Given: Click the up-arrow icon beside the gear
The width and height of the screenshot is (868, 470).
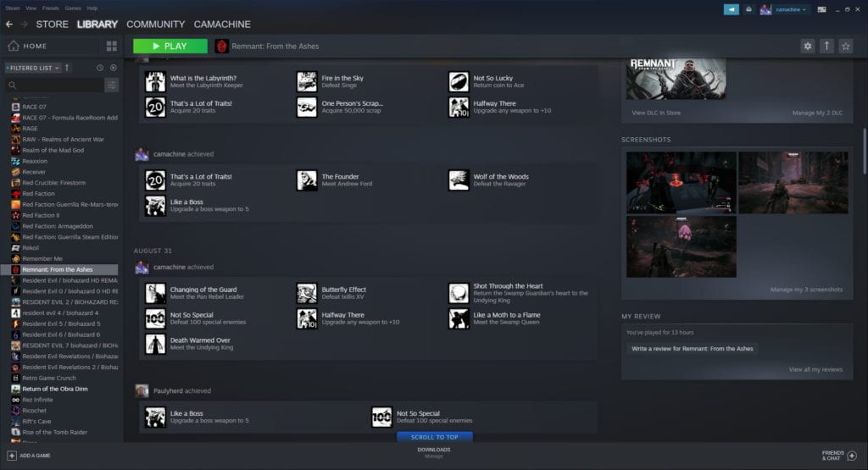Looking at the screenshot, I should 826,46.
